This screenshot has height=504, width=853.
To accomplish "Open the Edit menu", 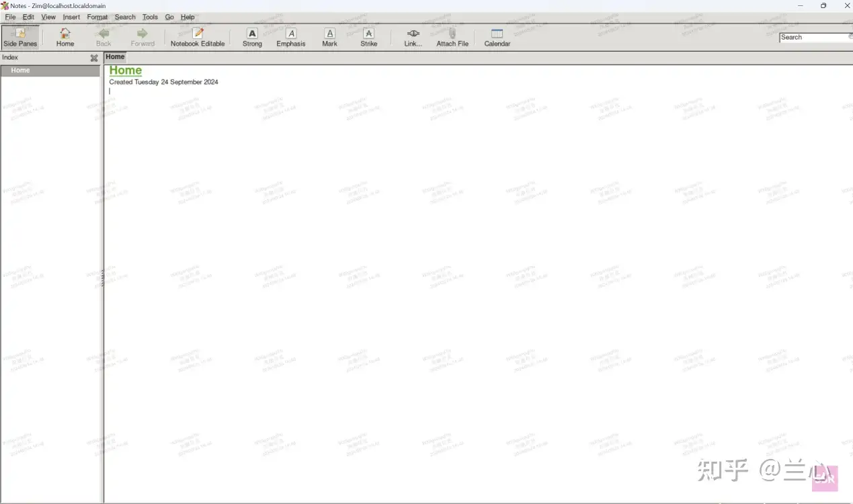I will click(x=28, y=17).
